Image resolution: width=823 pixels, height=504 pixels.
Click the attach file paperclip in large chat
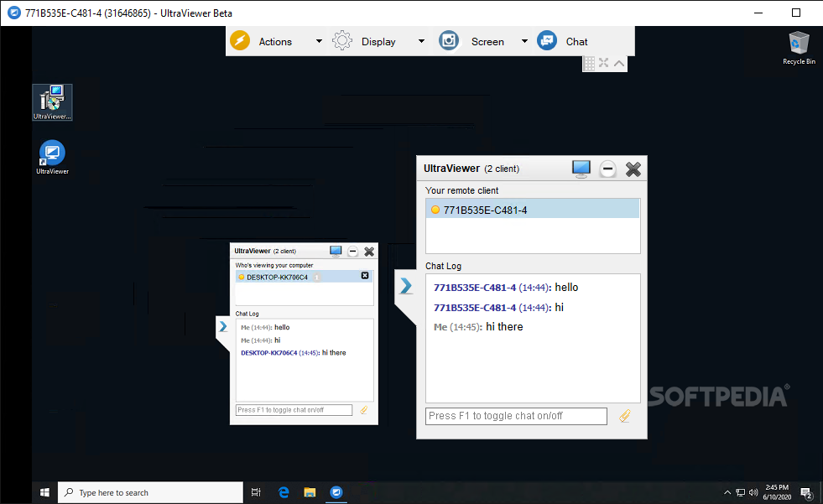tap(624, 416)
